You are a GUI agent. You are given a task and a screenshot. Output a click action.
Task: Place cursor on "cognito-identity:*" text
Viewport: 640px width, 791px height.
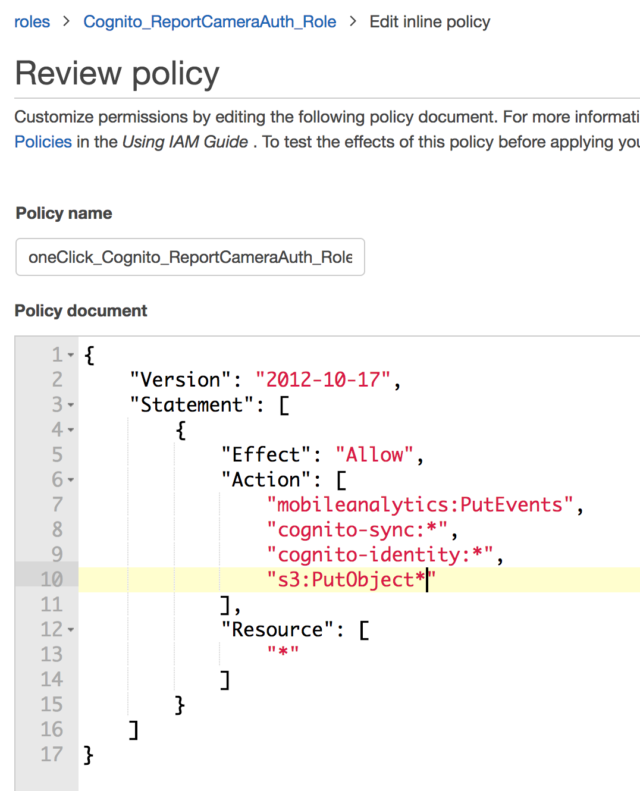380,554
